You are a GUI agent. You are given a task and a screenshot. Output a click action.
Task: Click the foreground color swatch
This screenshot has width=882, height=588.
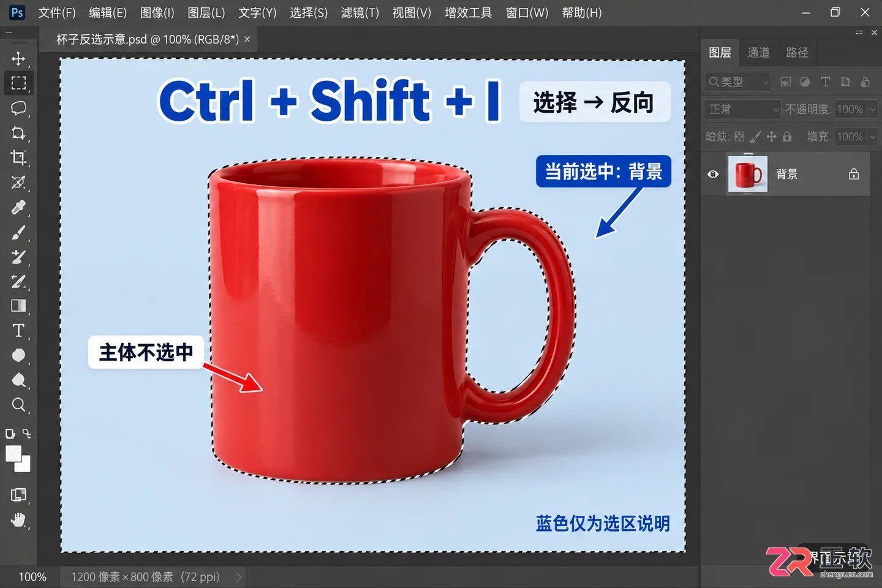click(x=13, y=453)
